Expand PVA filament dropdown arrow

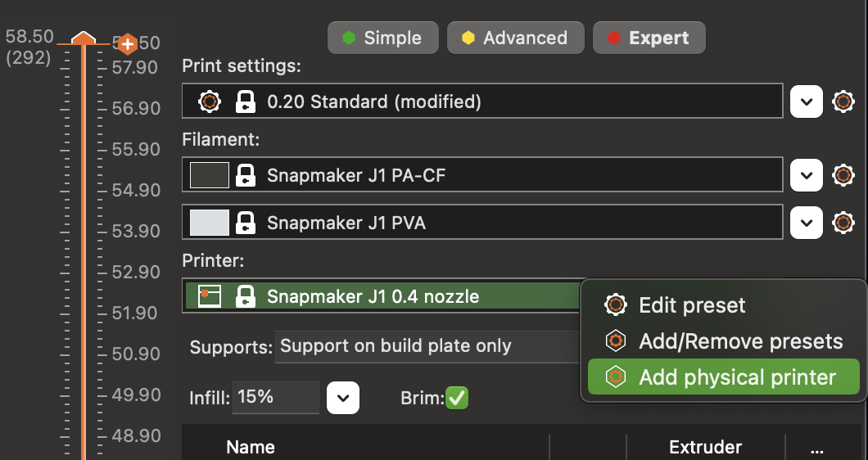[806, 223]
